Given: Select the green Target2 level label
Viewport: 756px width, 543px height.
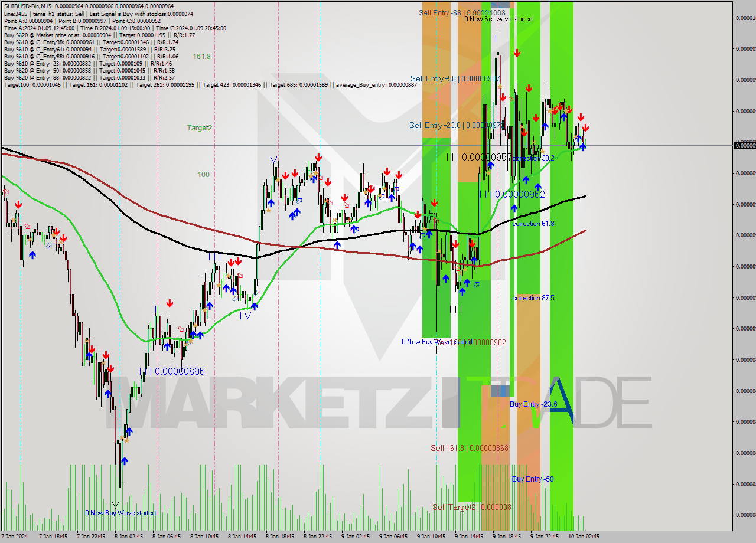Looking at the screenshot, I should [200, 127].
